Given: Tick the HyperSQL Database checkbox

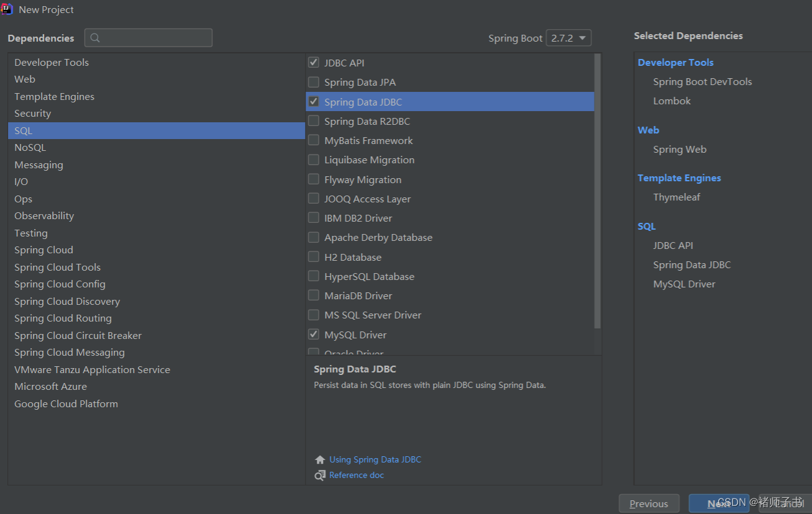Looking at the screenshot, I should coord(314,276).
